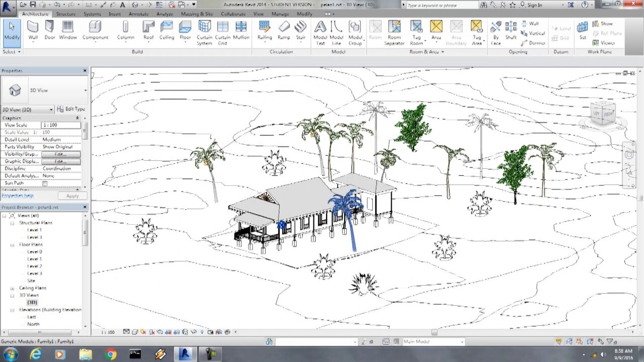Switch to the Annotate ribbon tab
Viewport: 644px width, 362px height.
[x=138, y=14]
